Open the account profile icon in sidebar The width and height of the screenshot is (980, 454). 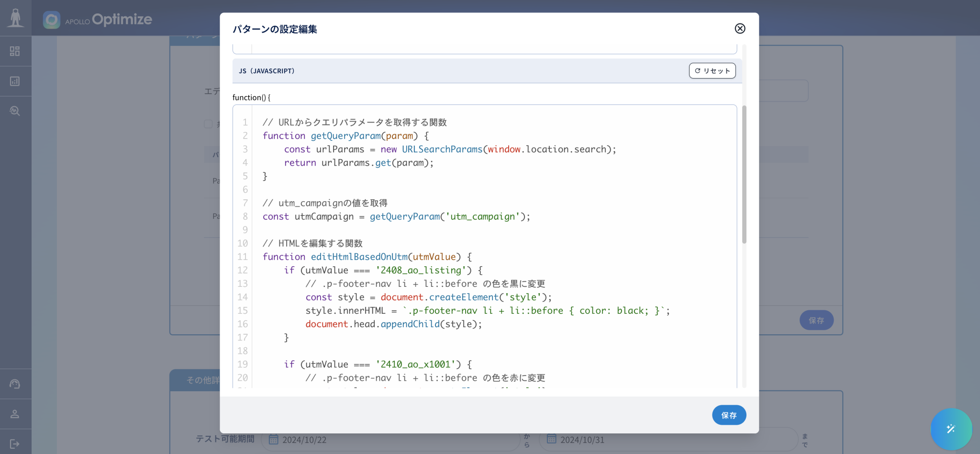pyautogui.click(x=15, y=414)
